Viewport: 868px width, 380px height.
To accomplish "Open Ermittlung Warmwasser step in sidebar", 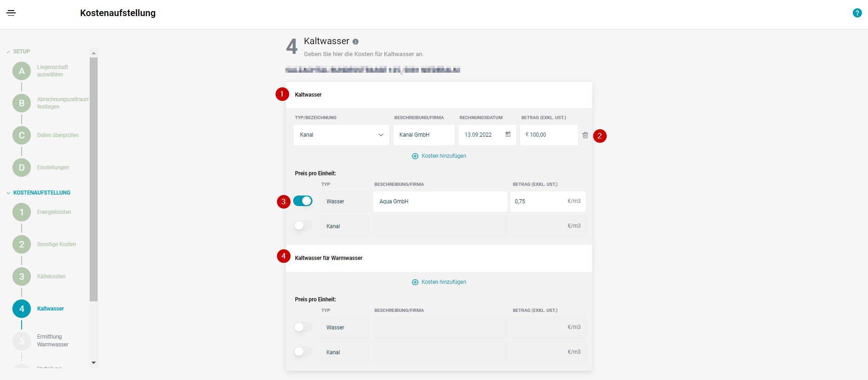I will (x=52, y=340).
